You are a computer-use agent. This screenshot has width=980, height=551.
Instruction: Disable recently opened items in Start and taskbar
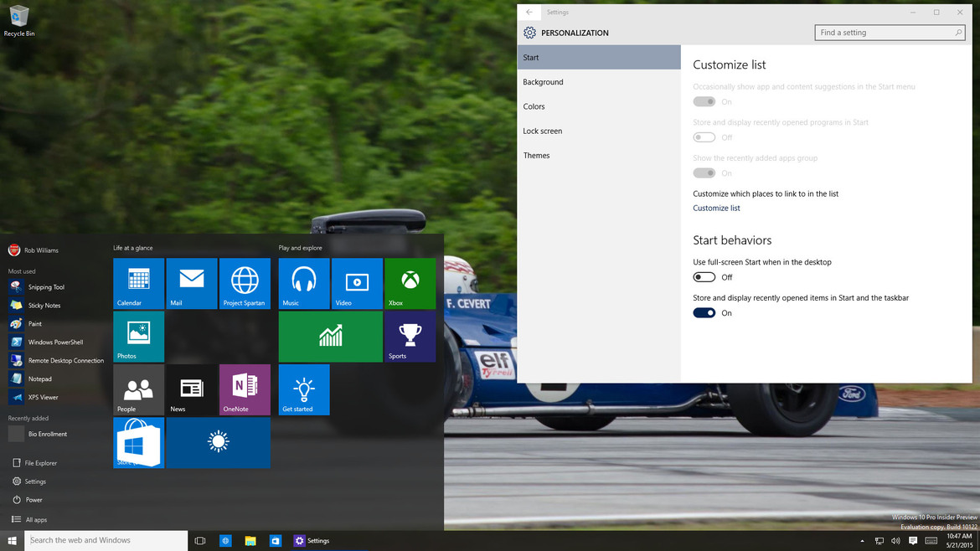click(704, 313)
